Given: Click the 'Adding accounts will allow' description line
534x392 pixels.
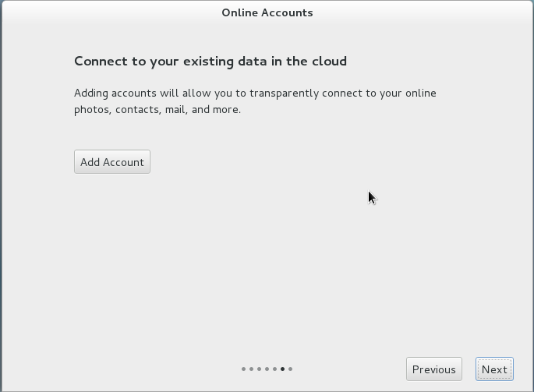Looking at the screenshot, I should 255,94.
